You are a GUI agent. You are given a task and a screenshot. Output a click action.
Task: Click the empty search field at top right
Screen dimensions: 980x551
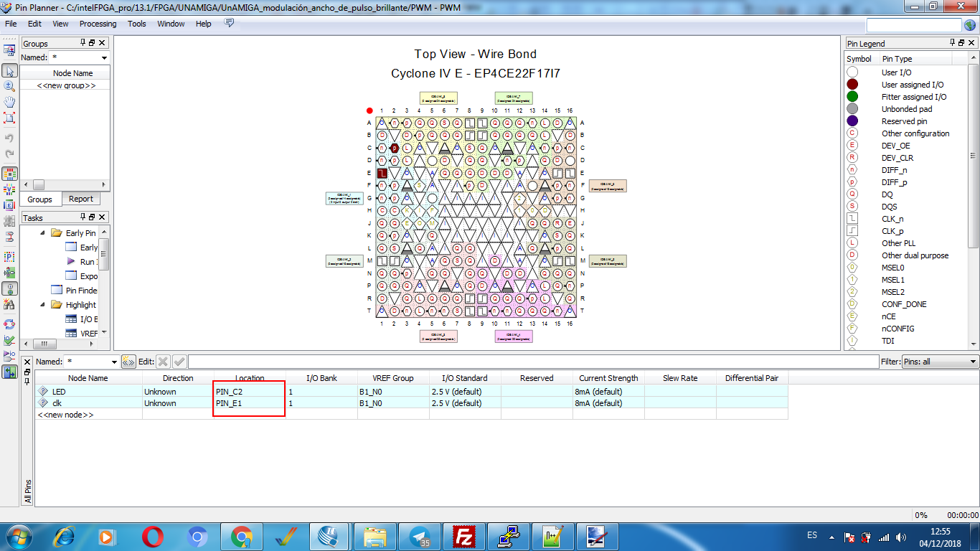point(913,25)
